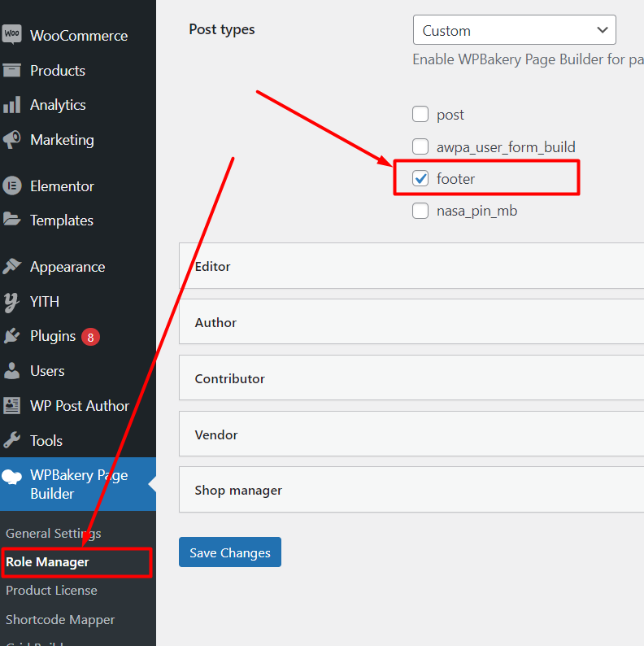Click the WooCommerce logo icon
Screen dimensions: 644x646
tap(11, 35)
